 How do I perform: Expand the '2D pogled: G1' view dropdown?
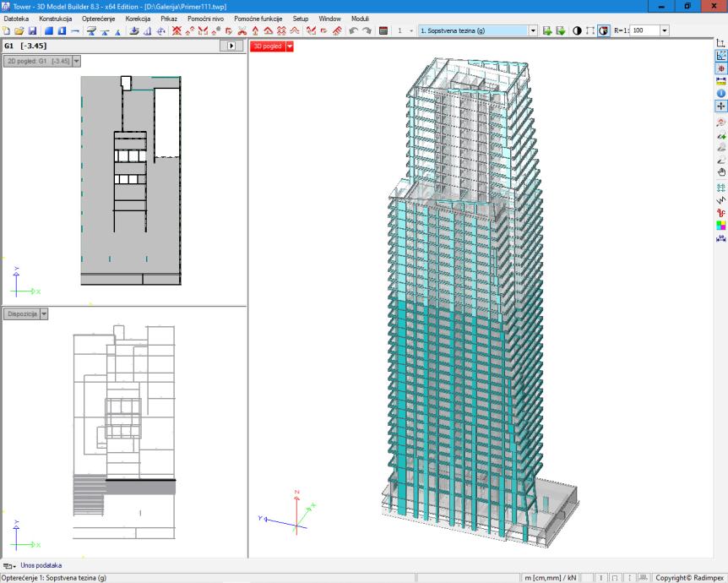pos(77,61)
